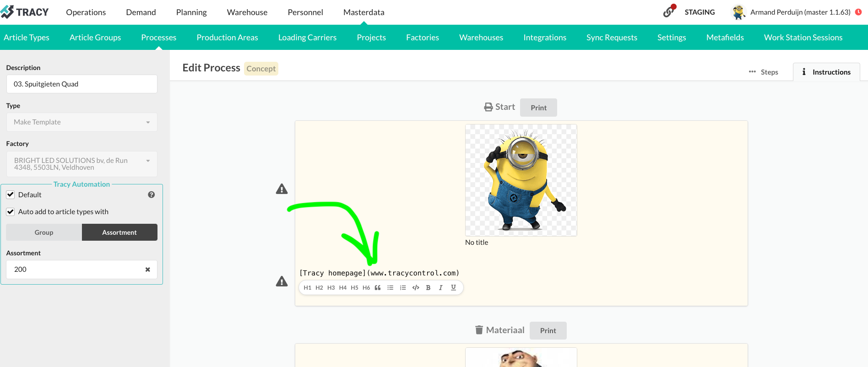Screen dimensions: 868x367
Task: Open the Demand menu
Action: click(x=141, y=12)
